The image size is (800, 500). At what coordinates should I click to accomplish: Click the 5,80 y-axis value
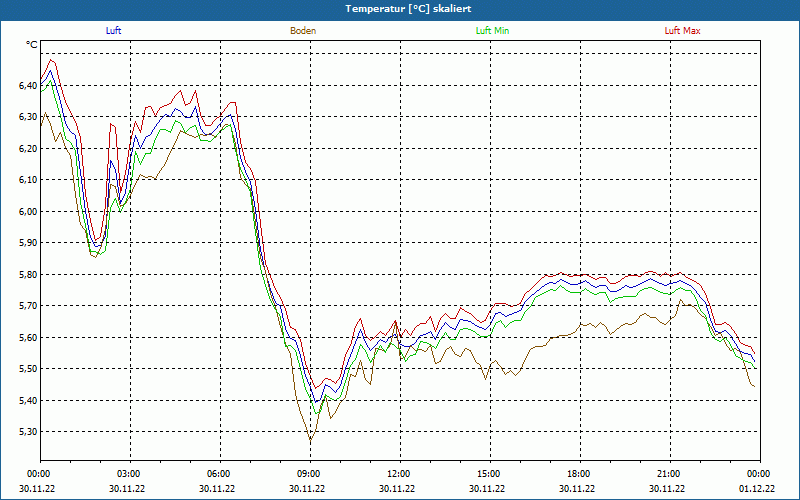[28, 274]
